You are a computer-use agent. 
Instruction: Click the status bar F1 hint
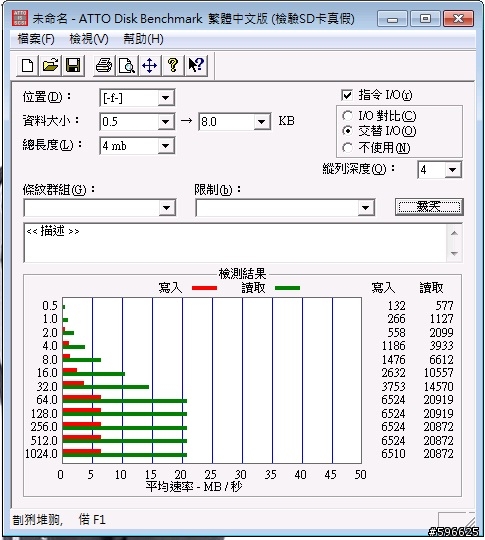coord(92,519)
